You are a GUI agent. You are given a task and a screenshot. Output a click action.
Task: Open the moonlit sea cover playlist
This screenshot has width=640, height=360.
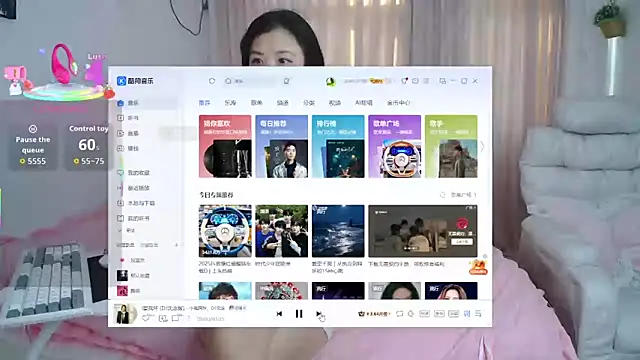338,231
